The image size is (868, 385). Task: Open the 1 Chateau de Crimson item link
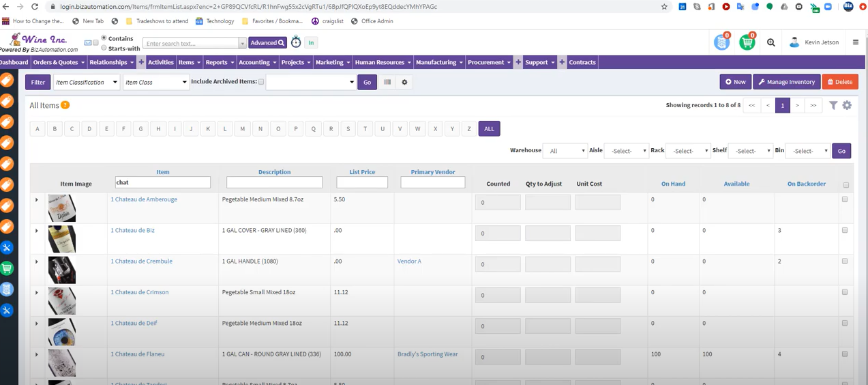[140, 292]
